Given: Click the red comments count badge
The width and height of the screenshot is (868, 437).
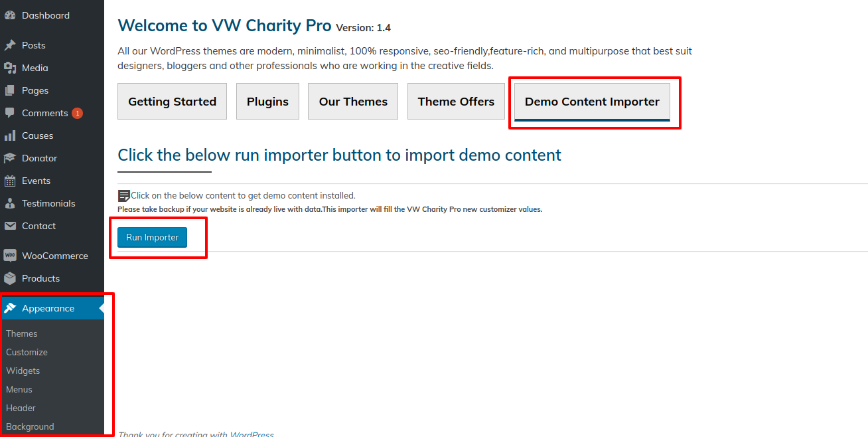Looking at the screenshot, I should [78, 113].
